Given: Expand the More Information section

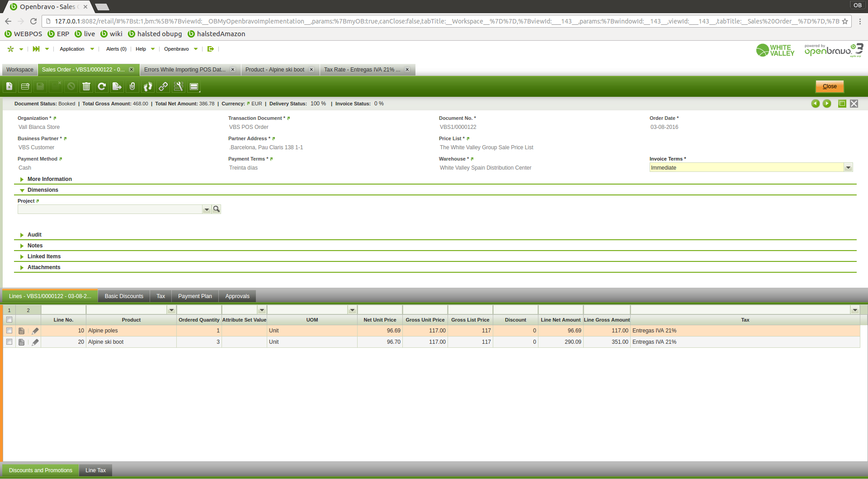Looking at the screenshot, I should 49,179.
